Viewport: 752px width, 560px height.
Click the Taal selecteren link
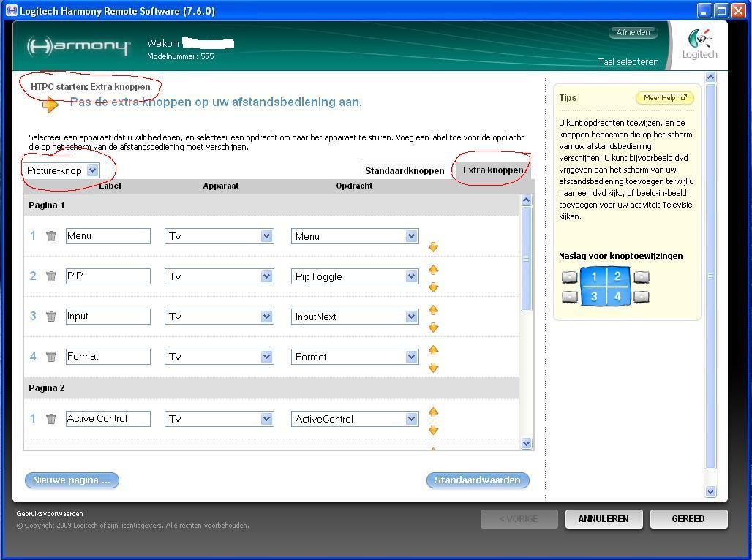[x=628, y=62]
